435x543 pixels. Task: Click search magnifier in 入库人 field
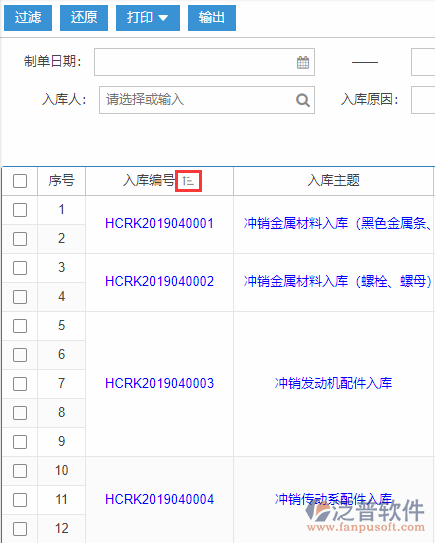tap(303, 100)
